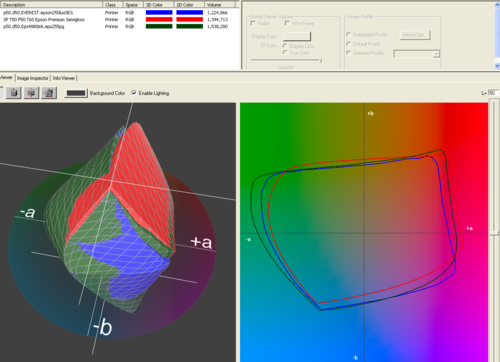
Task: Click the volume value 1,538,280
Action: [x=217, y=26]
